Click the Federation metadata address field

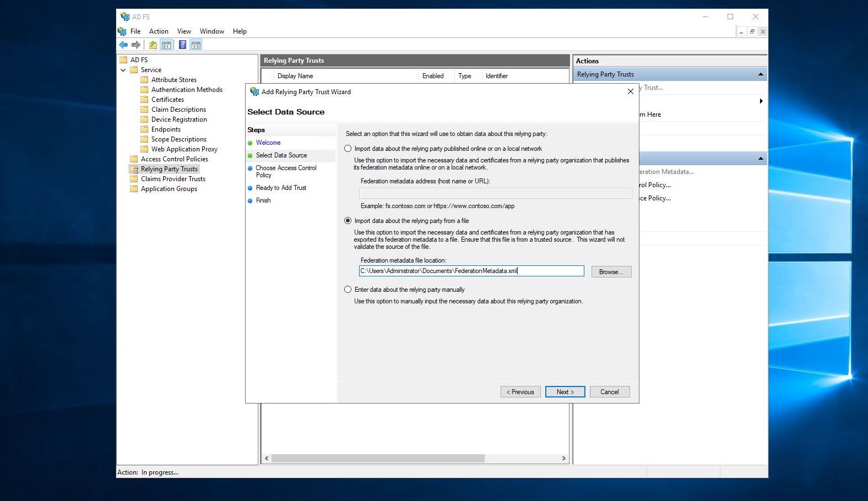click(x=496, y=193)
